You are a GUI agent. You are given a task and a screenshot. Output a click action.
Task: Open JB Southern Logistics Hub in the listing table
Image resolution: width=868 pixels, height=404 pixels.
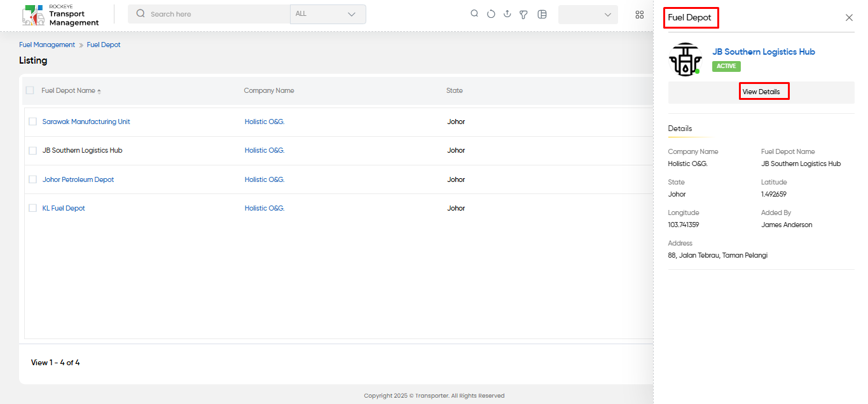coord(83,151)
